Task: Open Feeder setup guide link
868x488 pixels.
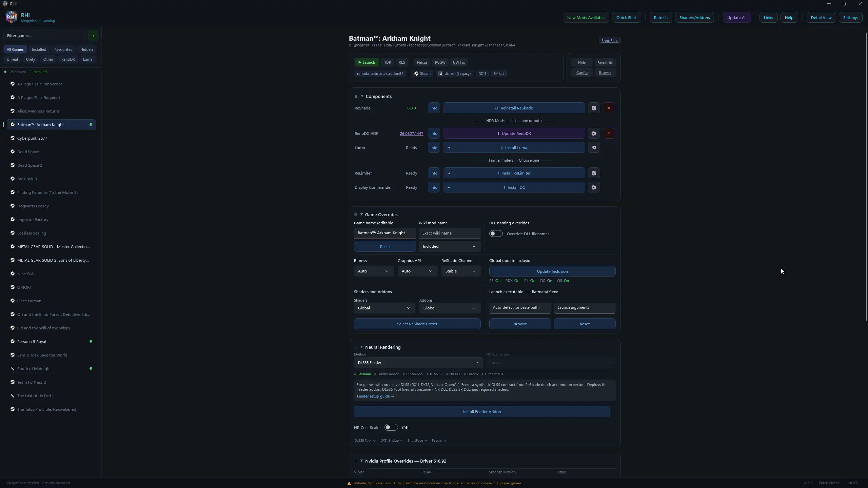Action: pyautogui.click(x=375, y=396)
